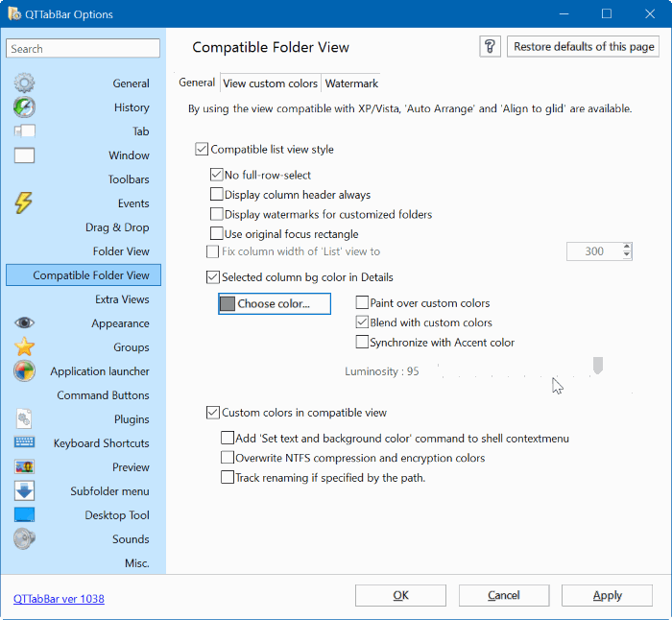Image resolution: width=672 pixels, height=620 pixels.
Task: Select Misc. category in sidebar
Action: click(x=84, y=563)
